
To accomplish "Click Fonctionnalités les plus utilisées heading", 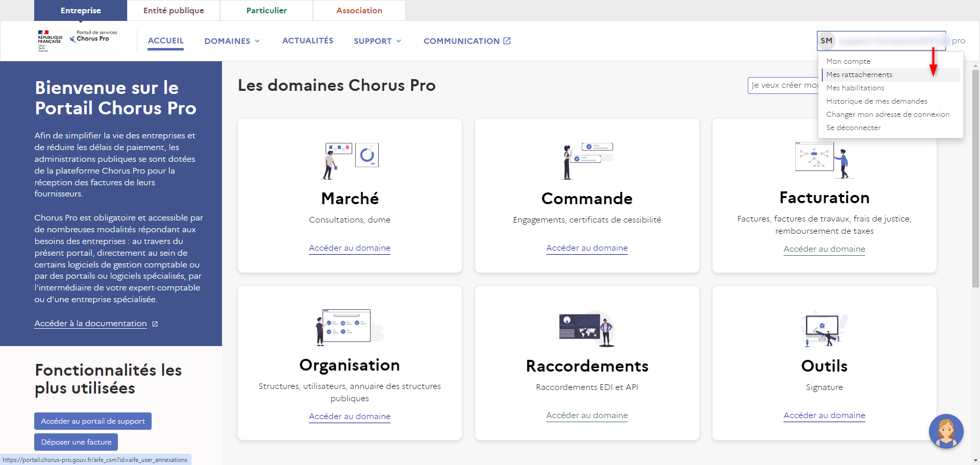I will [x=108, y=379].
